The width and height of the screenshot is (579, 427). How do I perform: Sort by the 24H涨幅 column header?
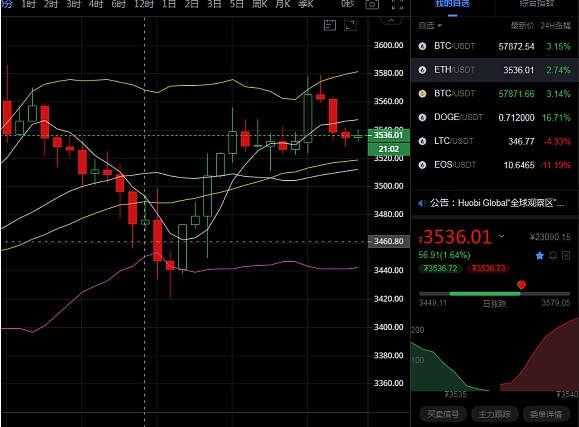[x=556, y=25]
